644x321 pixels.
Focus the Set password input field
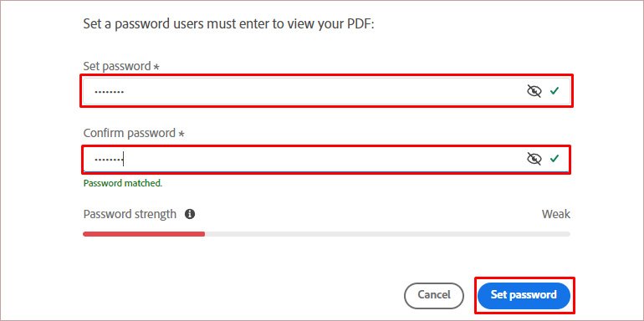pos(326,91)
